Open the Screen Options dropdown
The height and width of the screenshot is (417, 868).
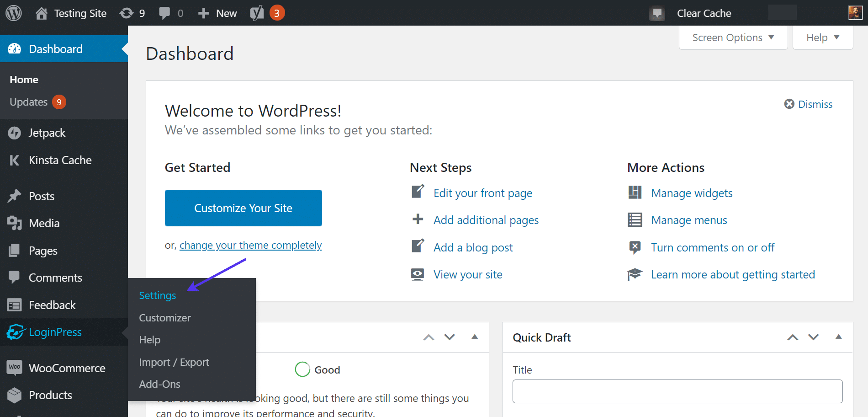732,37
